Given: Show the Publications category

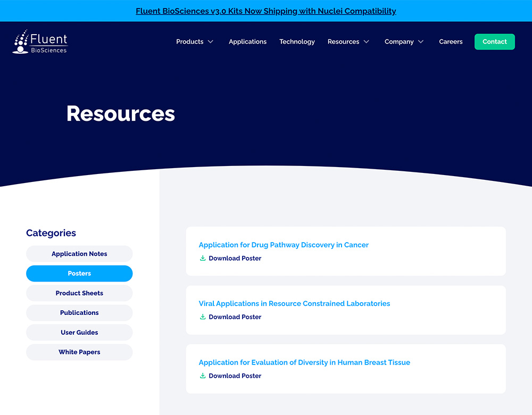Looking at the screenshot, I should pos(79,313).
